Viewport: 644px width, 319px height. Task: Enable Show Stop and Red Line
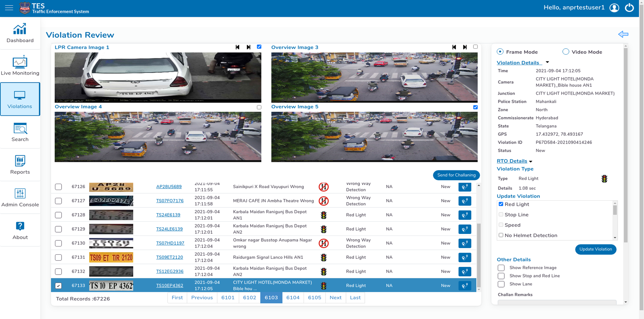coord(501,276)
